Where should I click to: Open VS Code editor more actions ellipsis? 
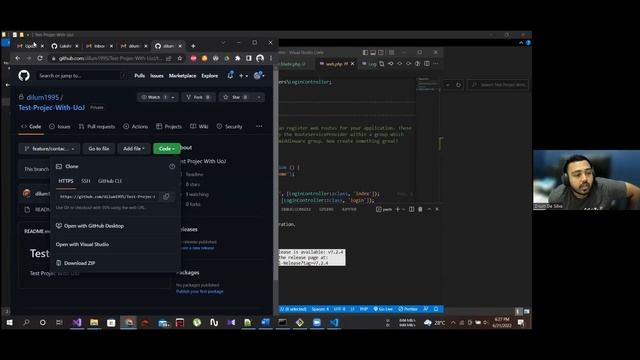[436, 64]
